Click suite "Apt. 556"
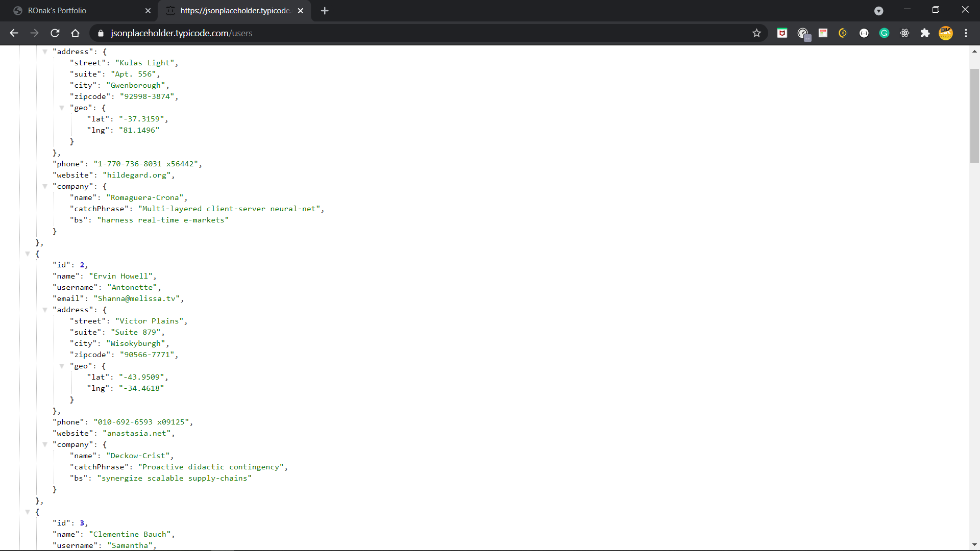This screenshot has height=551, width=980. click(x=134, y=74)
